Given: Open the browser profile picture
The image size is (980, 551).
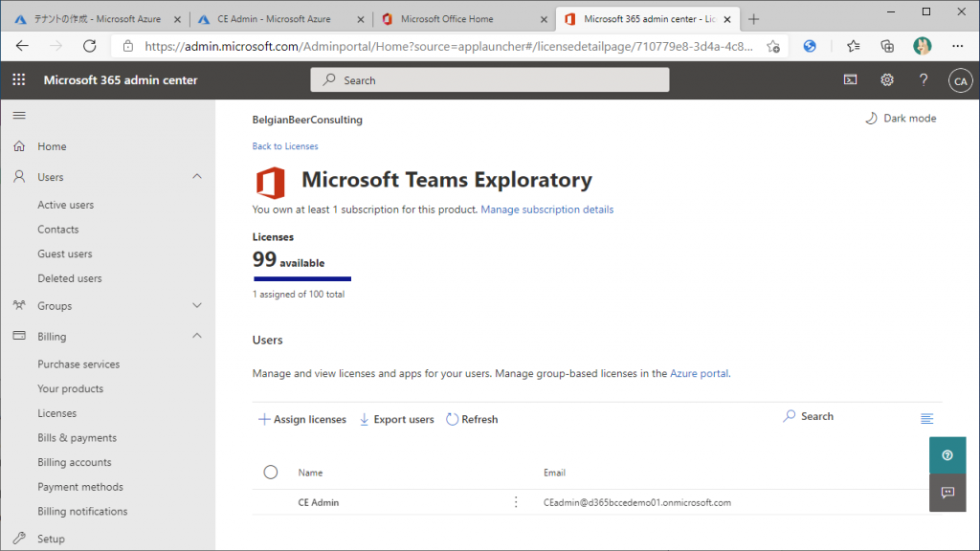Looking at the screenshot, I should [922, 46].
